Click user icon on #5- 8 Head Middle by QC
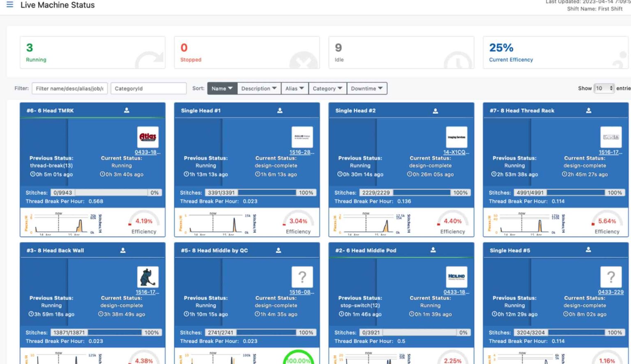This screenshot has width=631, height=364. tap(278, 250)
